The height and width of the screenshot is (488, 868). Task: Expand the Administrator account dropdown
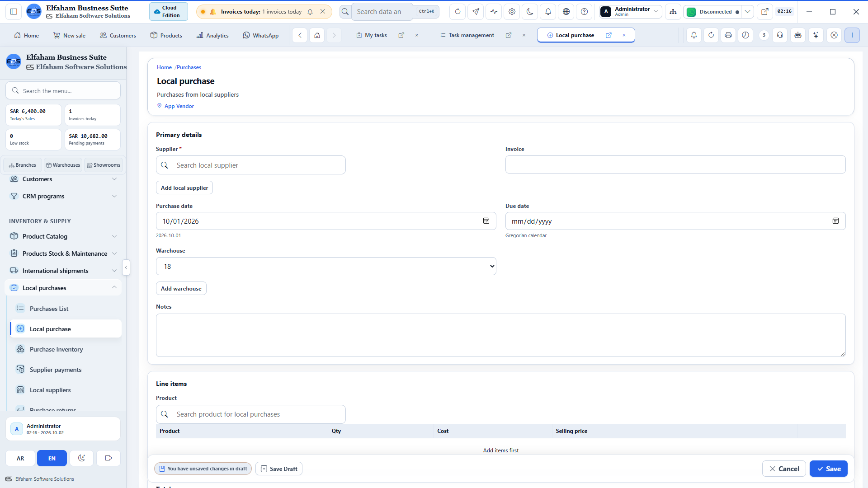point(631,12)
